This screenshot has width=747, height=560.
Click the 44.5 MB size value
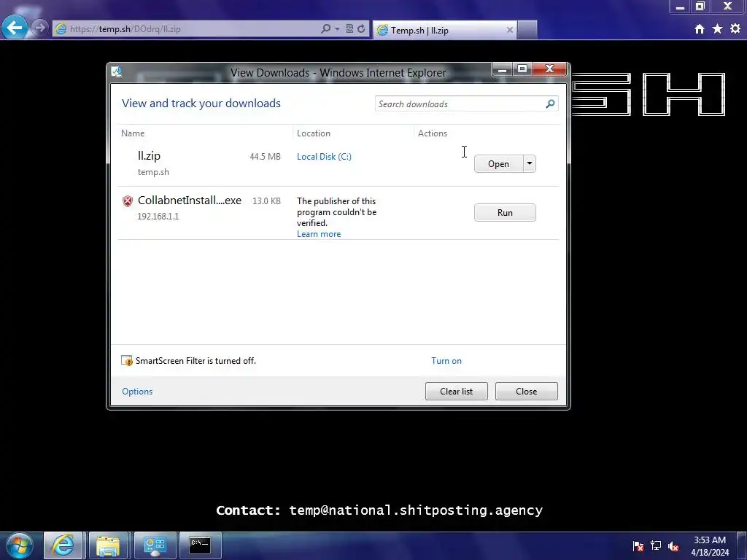pos(266,157)
